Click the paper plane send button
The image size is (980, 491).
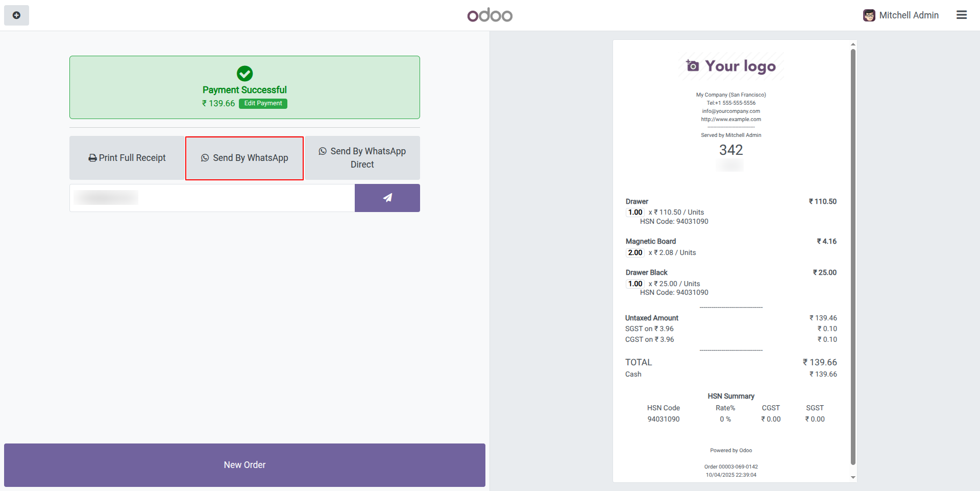[x=387, y=198]
